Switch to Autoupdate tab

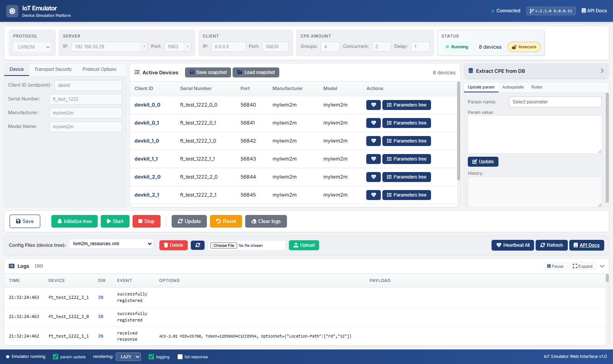click(x=513, y=87)
